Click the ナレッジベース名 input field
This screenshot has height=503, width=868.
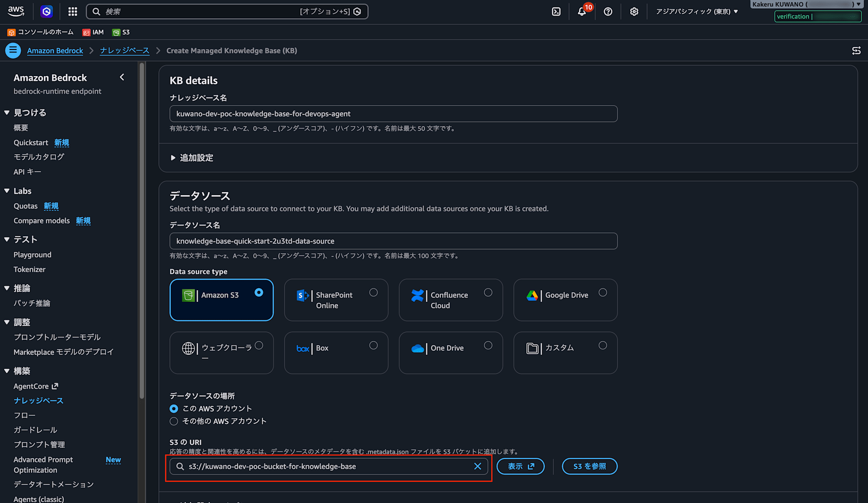coord(393,114)
